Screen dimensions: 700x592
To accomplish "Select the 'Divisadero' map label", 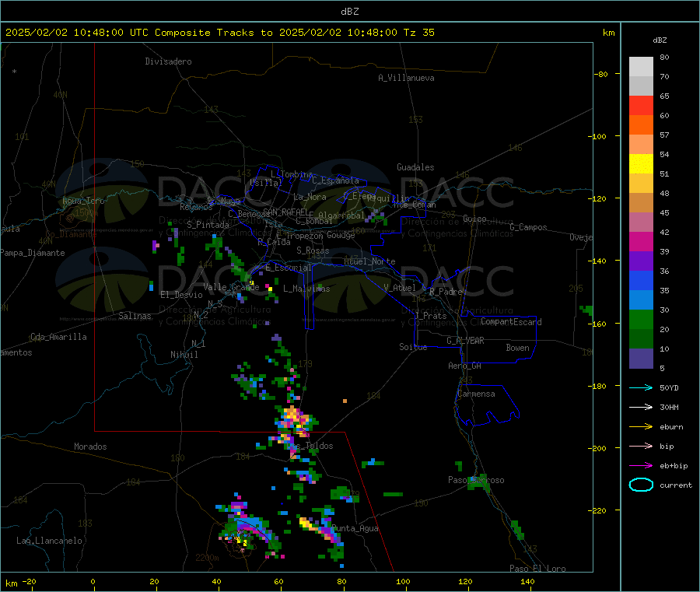I will (x=168, y=61).
